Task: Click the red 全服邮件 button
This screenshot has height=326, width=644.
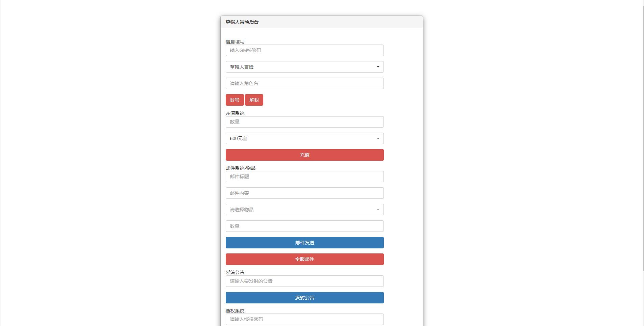Action: (304, 259)
